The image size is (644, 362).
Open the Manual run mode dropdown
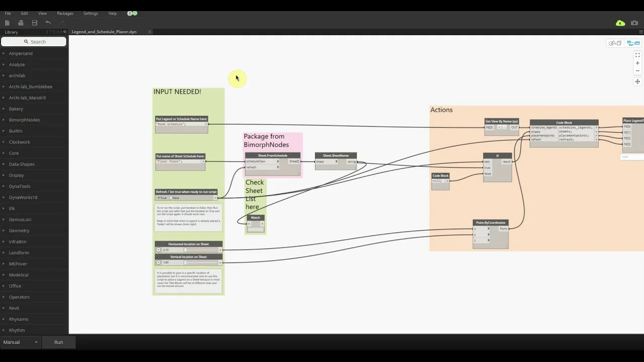(x=21, y=342)
